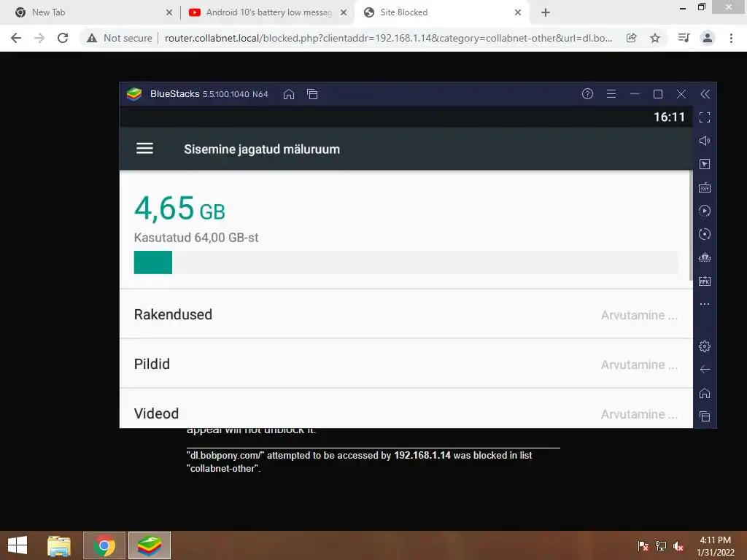Screen dimensions: 747x560
Task: Click the router.collabnet.local address bar
Action: point(388,38)
